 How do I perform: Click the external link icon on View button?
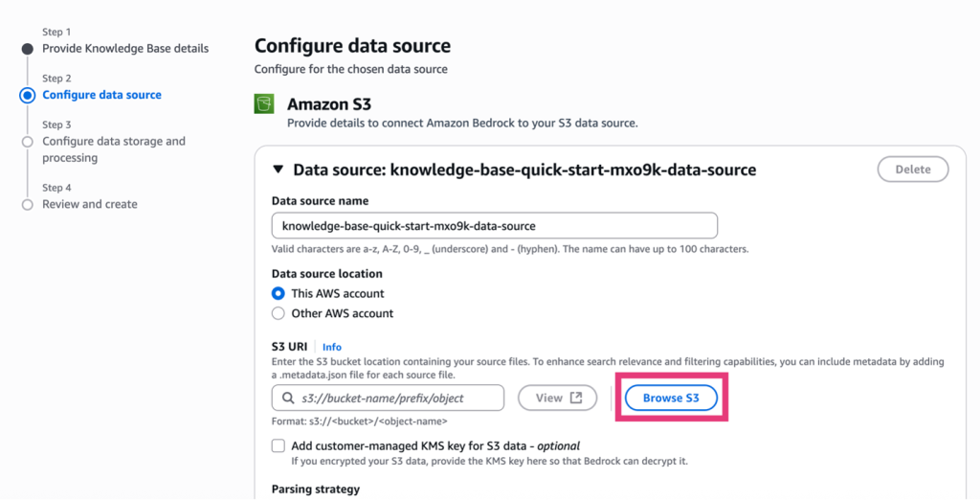pos(576,398)
